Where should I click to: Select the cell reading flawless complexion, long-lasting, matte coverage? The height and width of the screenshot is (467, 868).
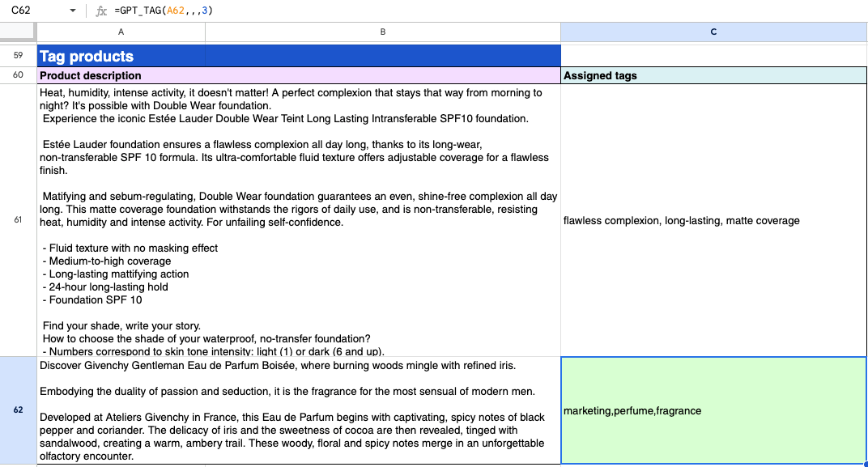(x=713, y=220)
